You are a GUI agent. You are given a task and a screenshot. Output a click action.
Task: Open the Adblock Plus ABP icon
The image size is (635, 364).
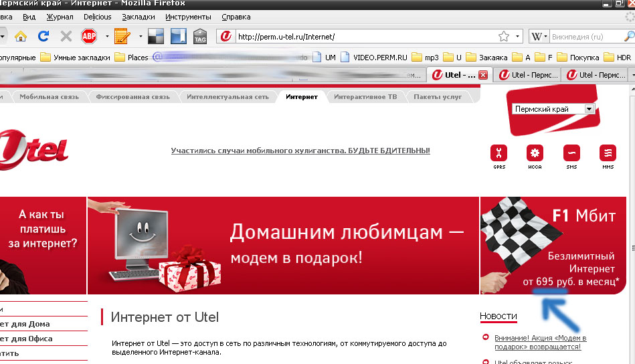89,36
